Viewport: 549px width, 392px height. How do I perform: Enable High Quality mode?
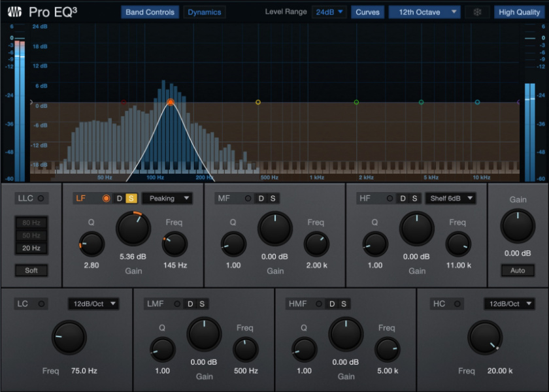click(x=519, y=11)
